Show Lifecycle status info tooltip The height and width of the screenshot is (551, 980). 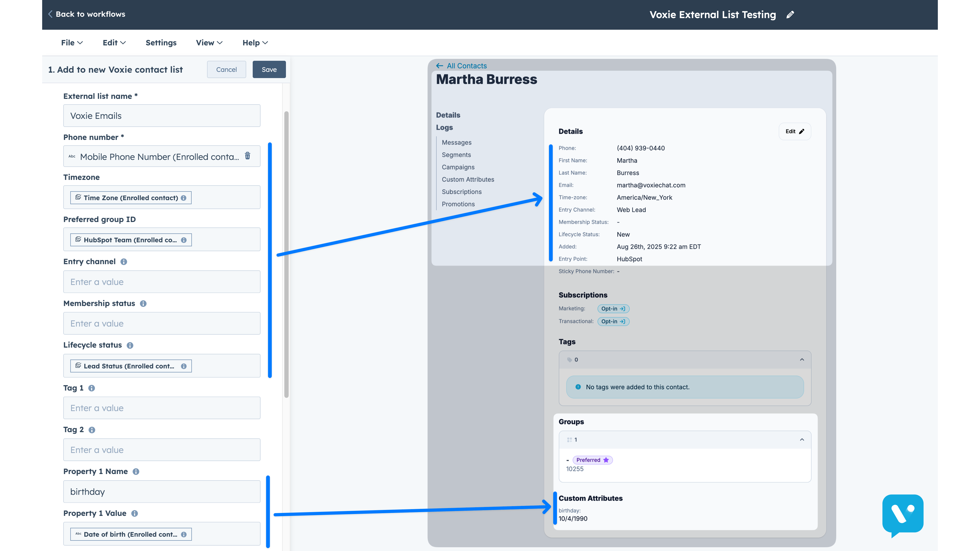coord(130,345)
